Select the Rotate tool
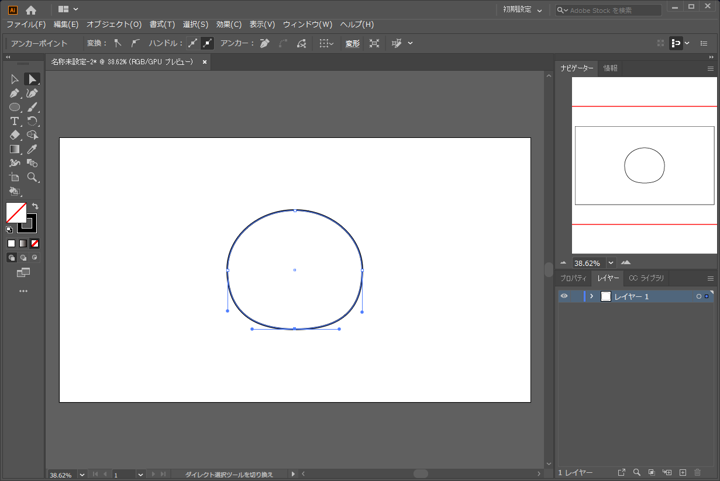 point(32,121)
